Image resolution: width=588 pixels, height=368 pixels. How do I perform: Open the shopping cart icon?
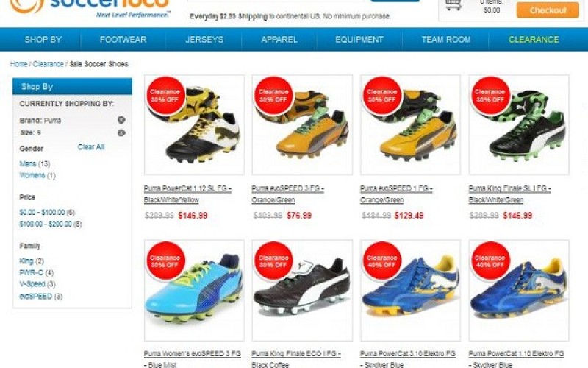tap(453, 5)
